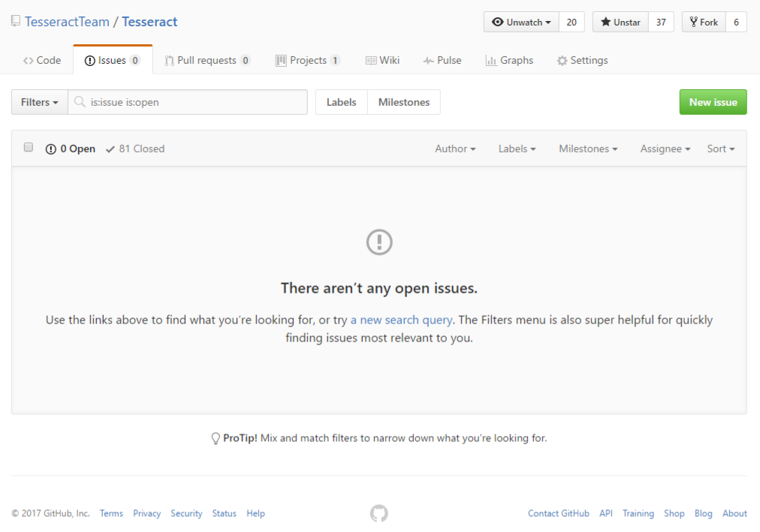Open the Assignee filter dropdown
The height and width of the screenshot is (532, 760).
click(x=665, y=149)
